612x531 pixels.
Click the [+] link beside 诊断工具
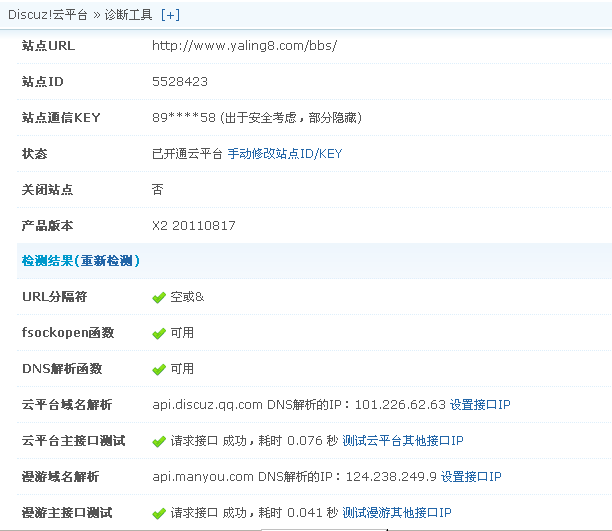click(x=170, y=15)
